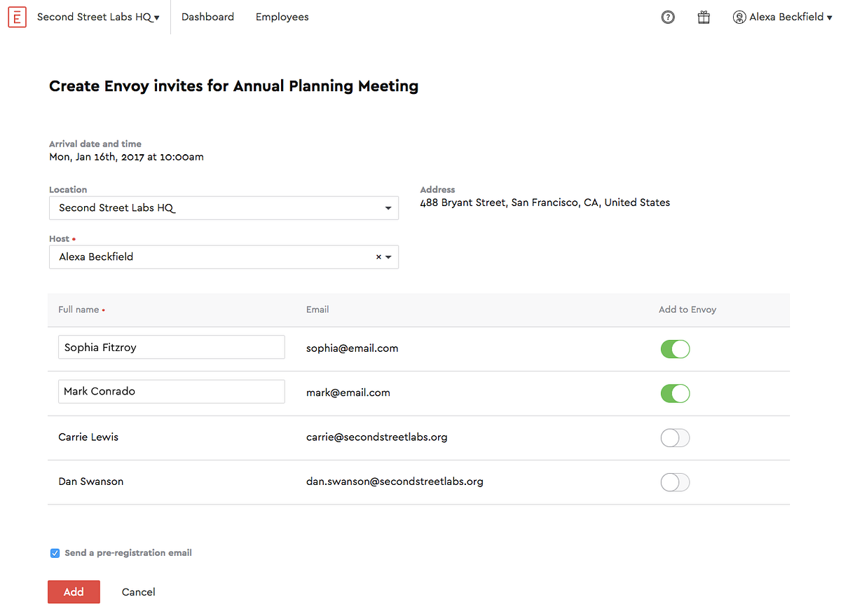Disable the Add to Envoy switch for Mark Conrado
841x616 pixels.
pos(675,393)
